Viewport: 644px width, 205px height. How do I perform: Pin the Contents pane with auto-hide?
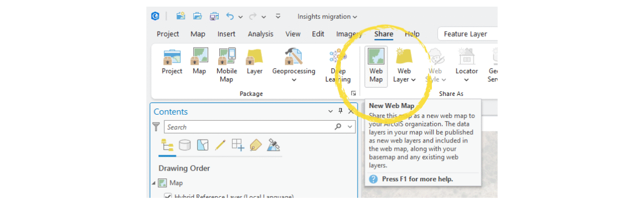click(340, 111)
